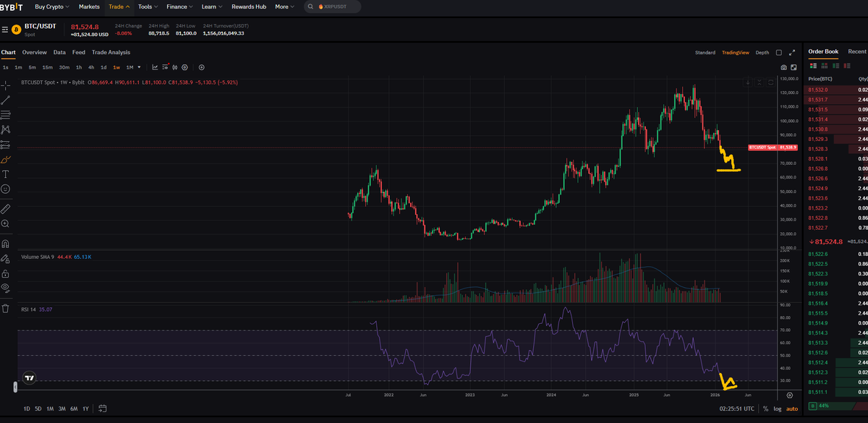Select the 1Y date range button
868x423 pixels.
(85, 409)
